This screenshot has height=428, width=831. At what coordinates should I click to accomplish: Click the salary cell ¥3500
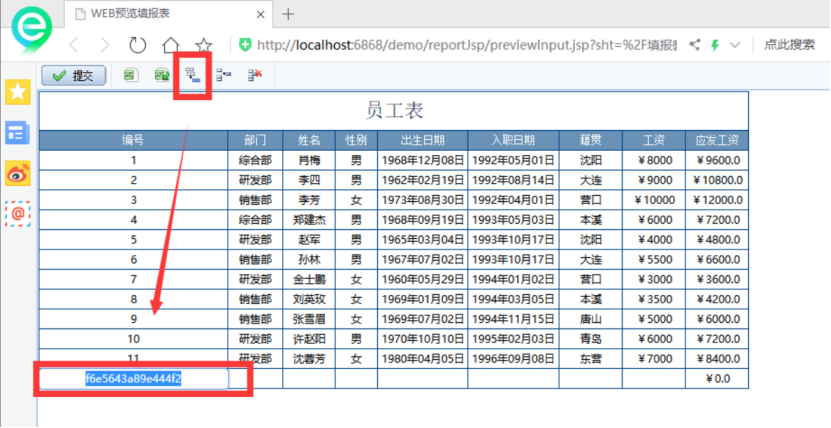coord(653,299)
